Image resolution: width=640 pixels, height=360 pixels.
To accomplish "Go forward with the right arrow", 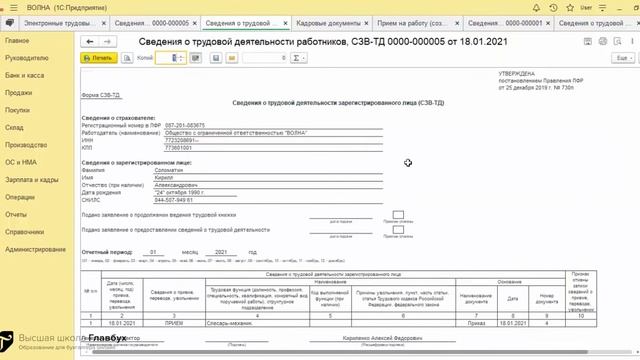I will coord(107,42).
